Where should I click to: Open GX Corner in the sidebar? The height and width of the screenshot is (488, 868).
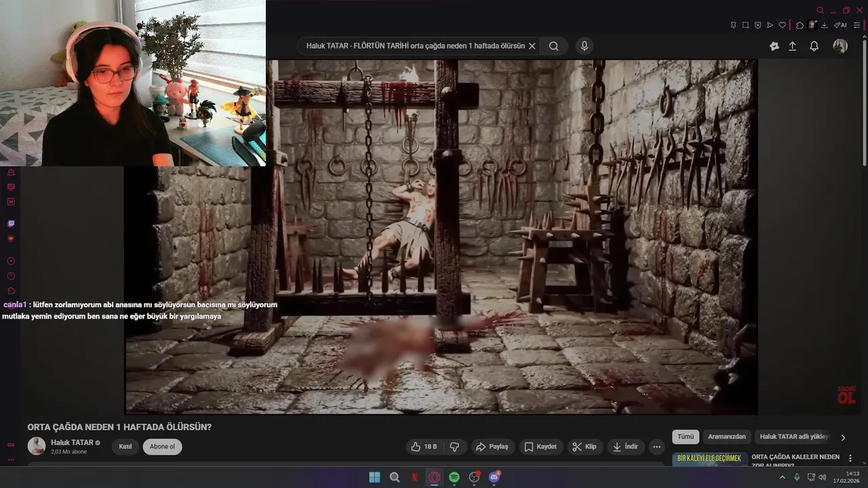11,445
